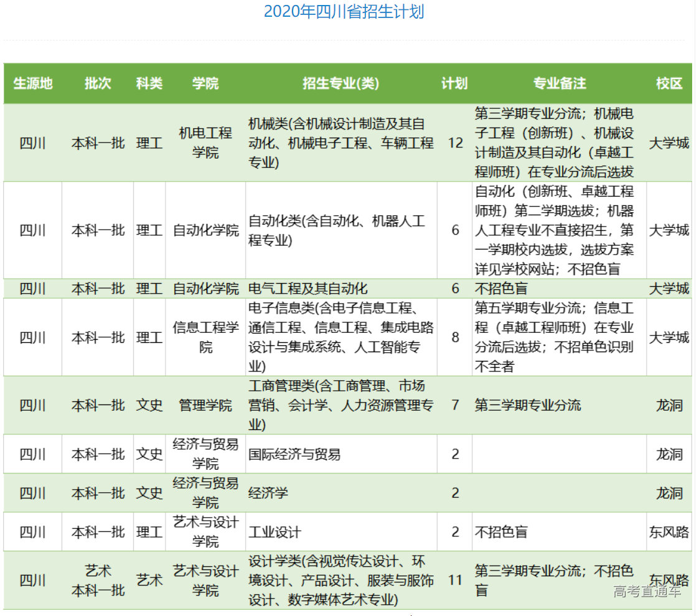Select the 电气工程及其自动化 major cell
The height and width of the screenshot is (616, 699).
pyautogui.click(x=308, y=289)
